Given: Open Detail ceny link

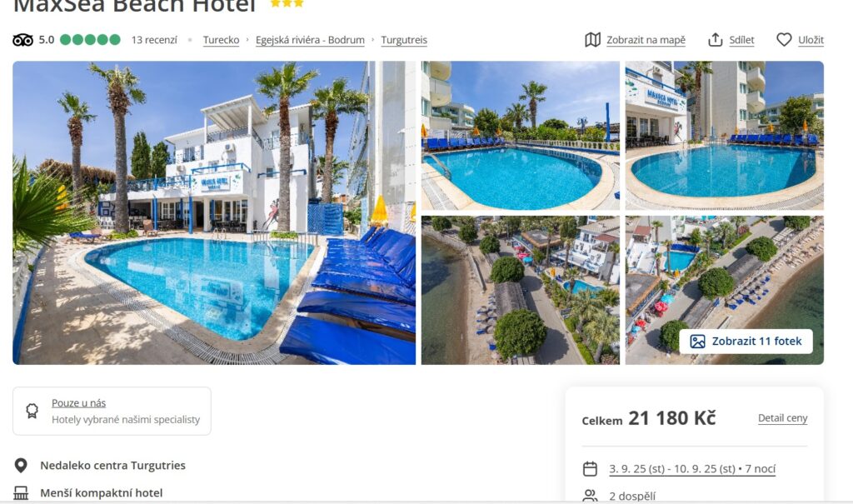Looking at the screenshot, I should pos(783,418).
